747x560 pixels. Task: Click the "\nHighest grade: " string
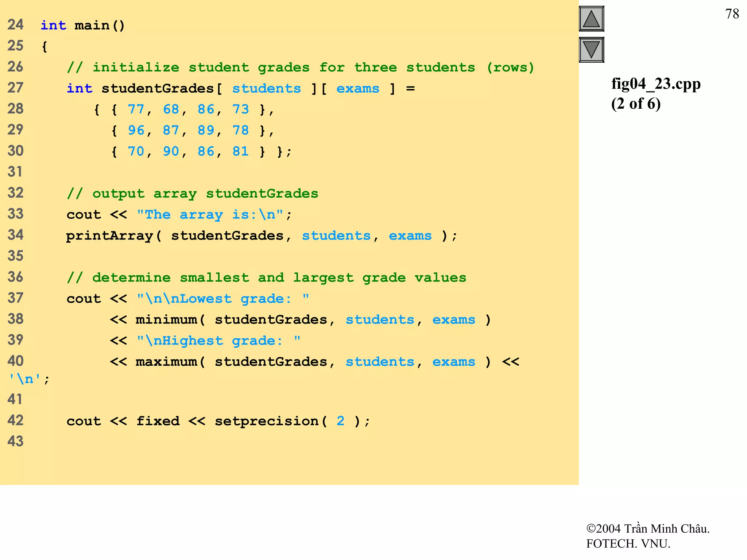pyautogui.click(x=218, y=341)
